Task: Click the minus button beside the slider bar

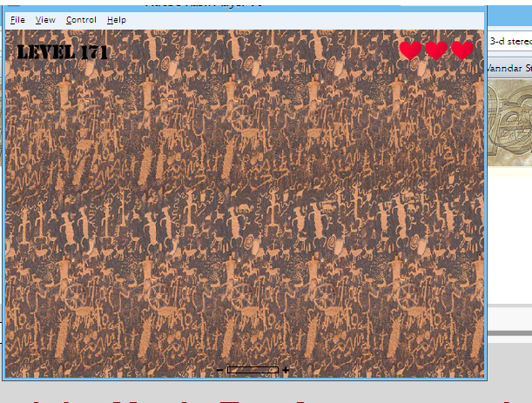Action: pyautogui.click(x=219, y=370)
